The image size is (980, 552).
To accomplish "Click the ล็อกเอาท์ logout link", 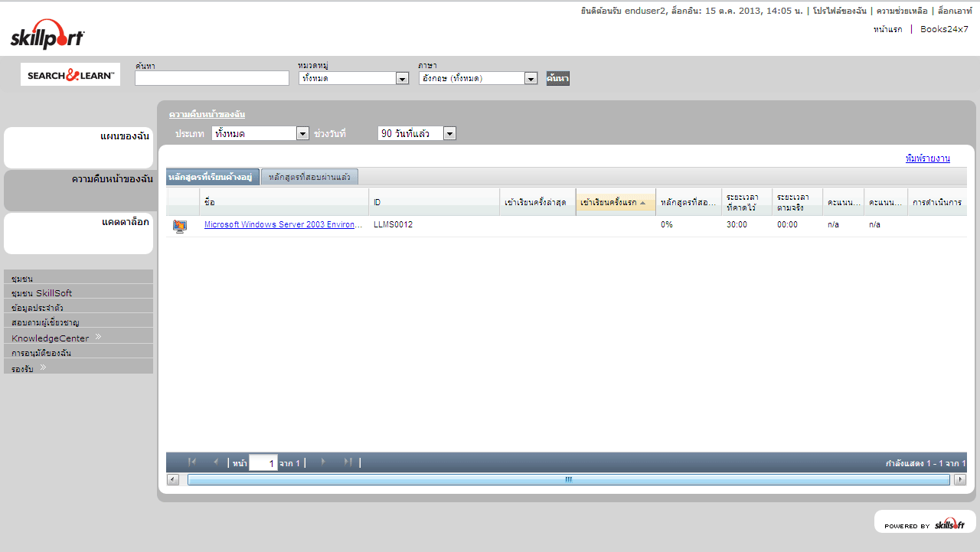I will pos(955,11).
